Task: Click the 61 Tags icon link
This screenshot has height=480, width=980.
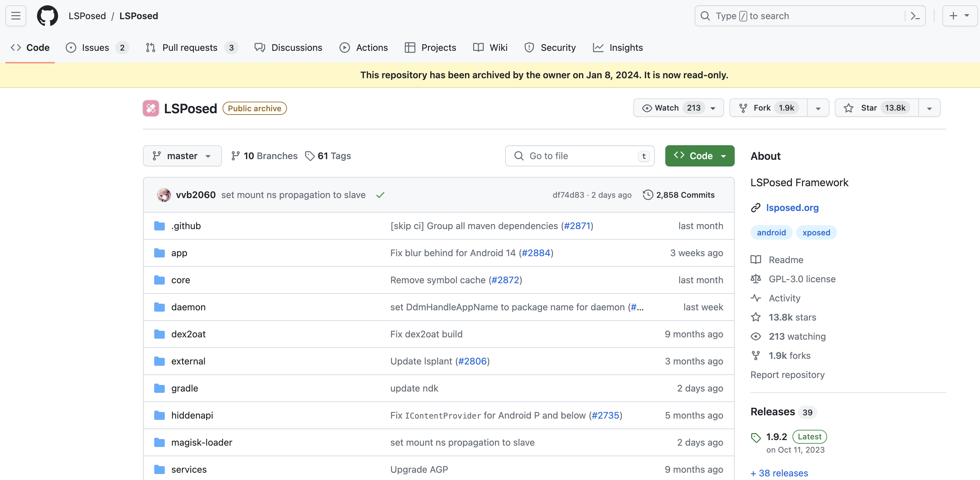Action: click(x=328, y=156)
